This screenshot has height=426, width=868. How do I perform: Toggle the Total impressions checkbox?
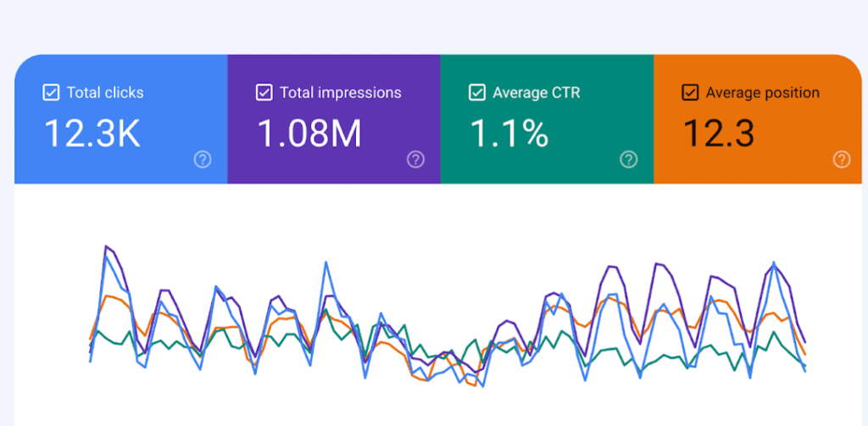(264, 93)
